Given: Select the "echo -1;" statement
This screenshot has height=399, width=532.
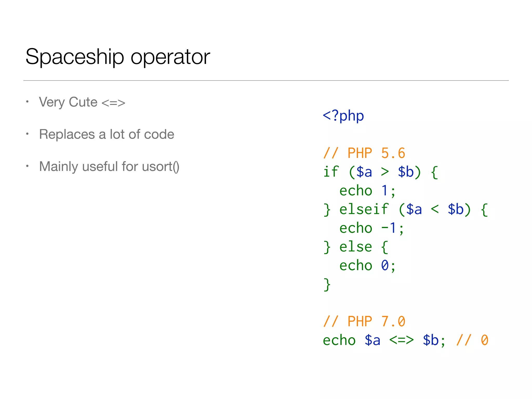Looking at the screenshot, I should pyautogui.click(x=371, y=228).
